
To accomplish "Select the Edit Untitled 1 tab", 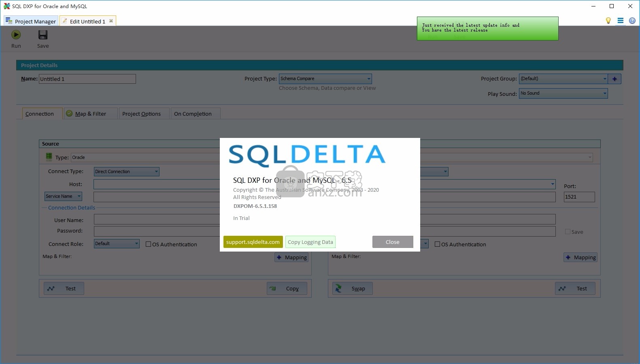I will point(87,21).
